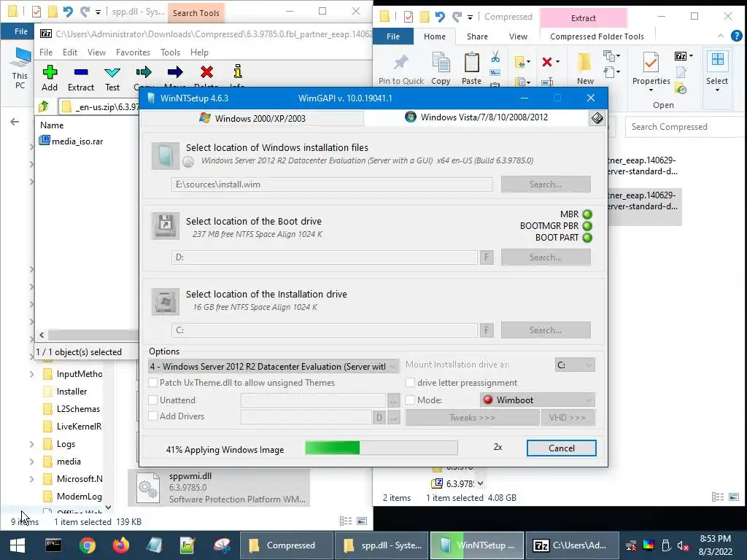Open the Favorites menu in 7-Zip
Image resolution: width=747 pixels, height=560 pixels.
133,52
